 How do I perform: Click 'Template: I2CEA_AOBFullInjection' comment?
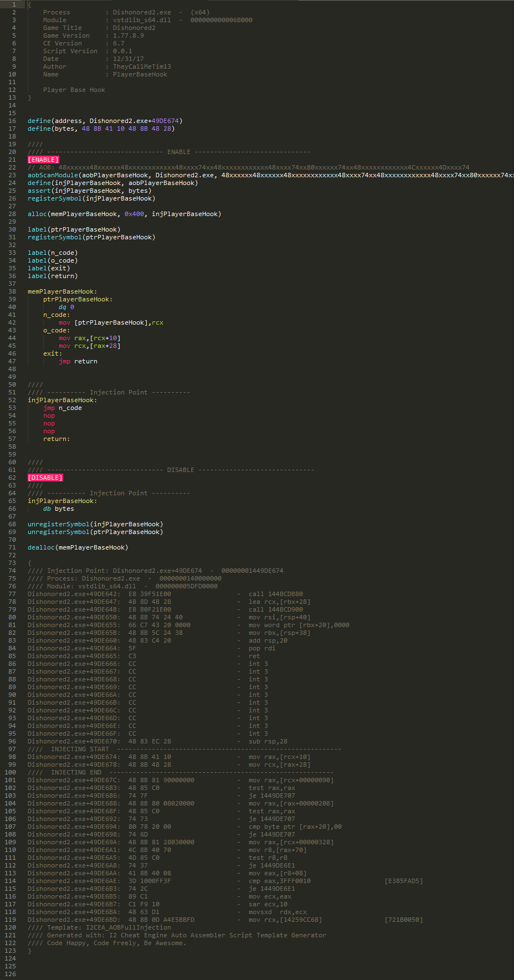pos(109,927)
